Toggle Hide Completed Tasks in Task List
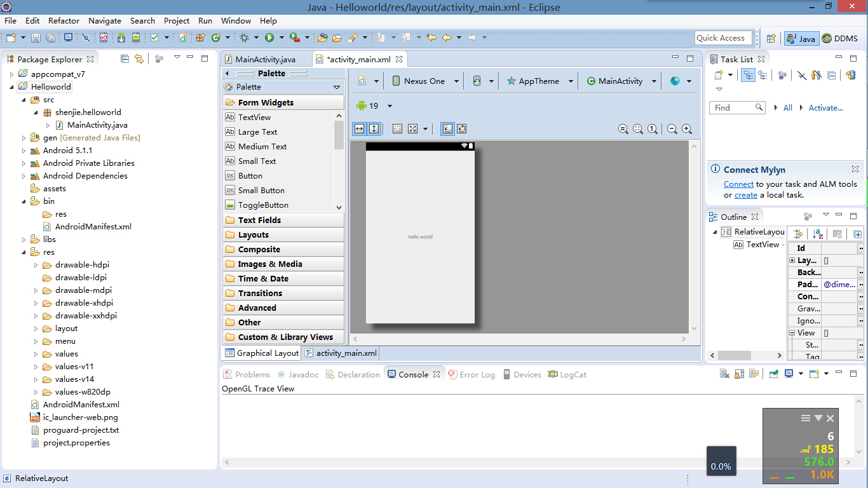Viewport: 868px width, 488px height. (802, 75)
